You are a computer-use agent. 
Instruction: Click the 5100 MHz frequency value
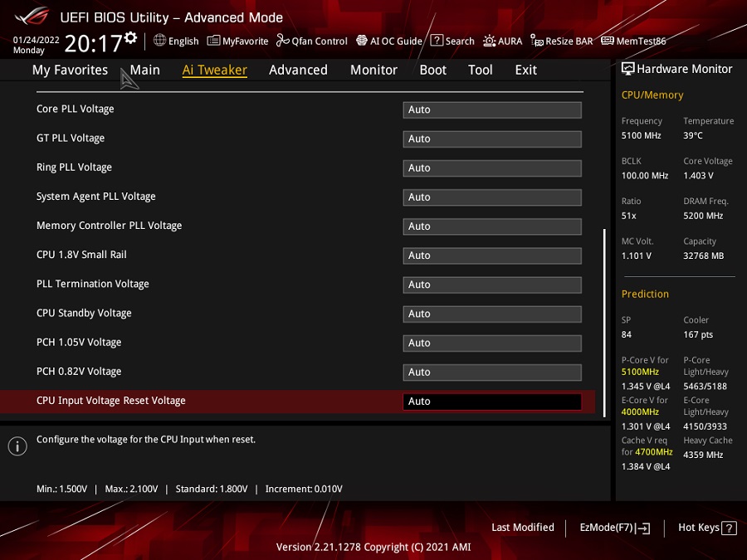click(642, 136)
